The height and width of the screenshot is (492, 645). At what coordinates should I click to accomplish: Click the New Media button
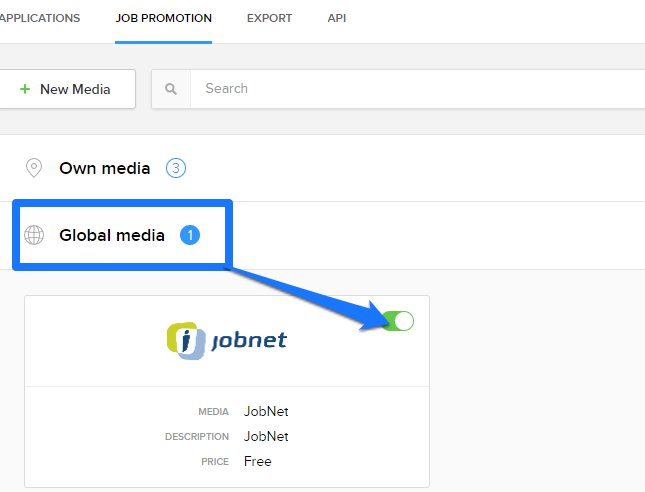click(67, 89)
